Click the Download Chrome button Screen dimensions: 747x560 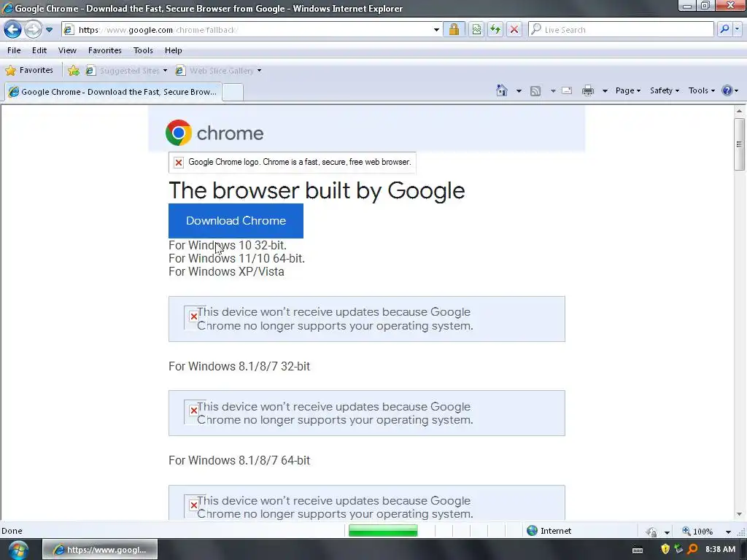[x=236, y=221]
